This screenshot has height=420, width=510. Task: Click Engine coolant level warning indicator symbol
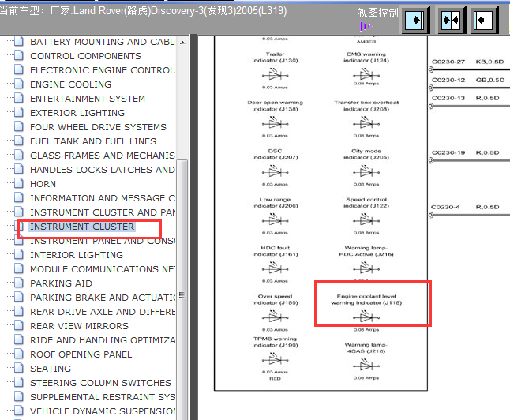click(366, 317)
